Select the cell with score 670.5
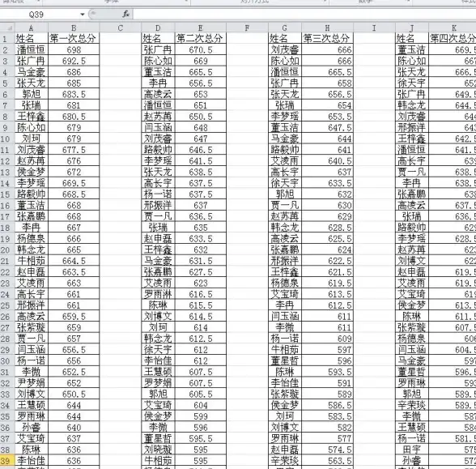Viewport: 476px width, 469px height. 201,49
